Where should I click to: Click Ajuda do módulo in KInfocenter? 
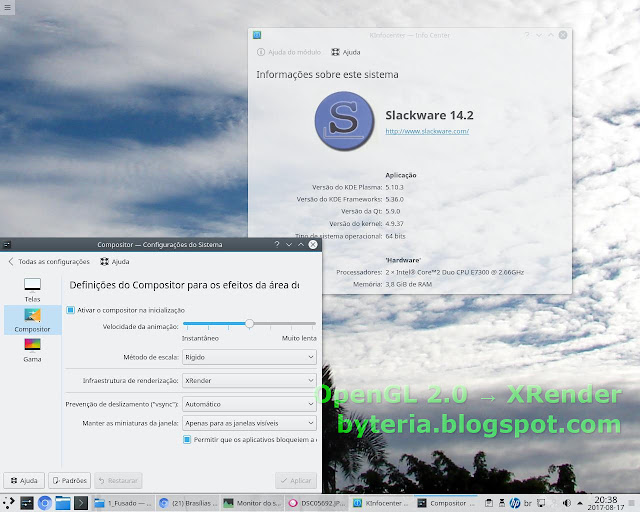289,52
